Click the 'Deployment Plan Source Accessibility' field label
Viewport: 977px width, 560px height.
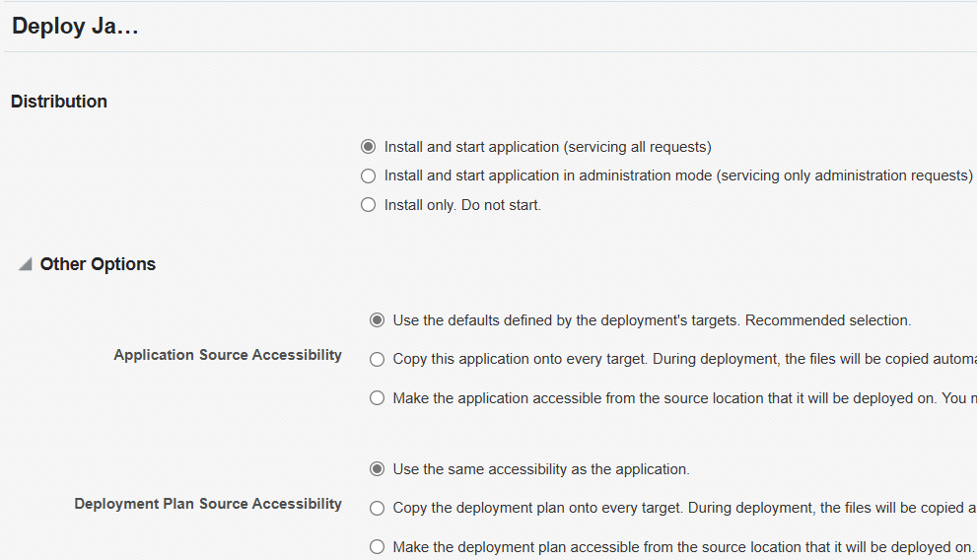click(x=208, y=504)
